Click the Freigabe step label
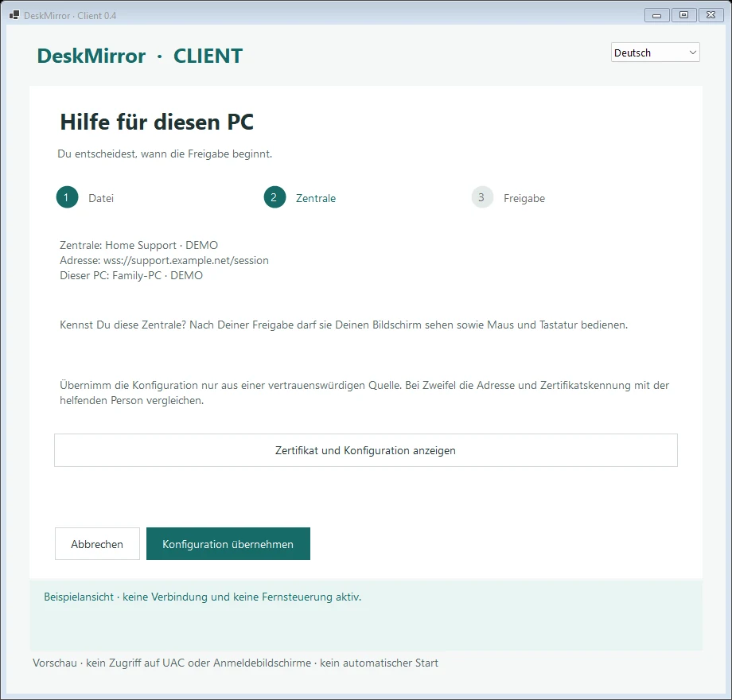 524,198
